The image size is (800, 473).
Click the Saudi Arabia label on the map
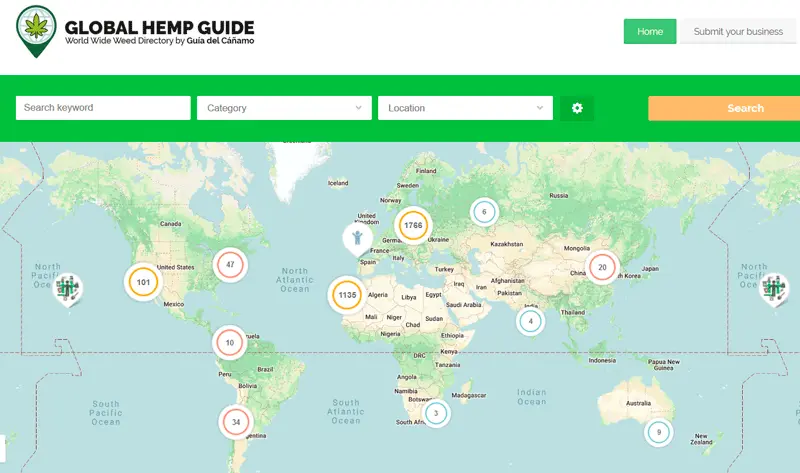pos(463,305)
